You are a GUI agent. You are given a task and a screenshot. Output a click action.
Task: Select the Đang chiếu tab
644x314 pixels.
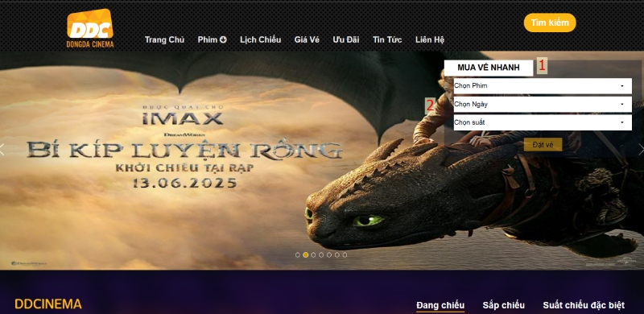click(x=440, y=305)
